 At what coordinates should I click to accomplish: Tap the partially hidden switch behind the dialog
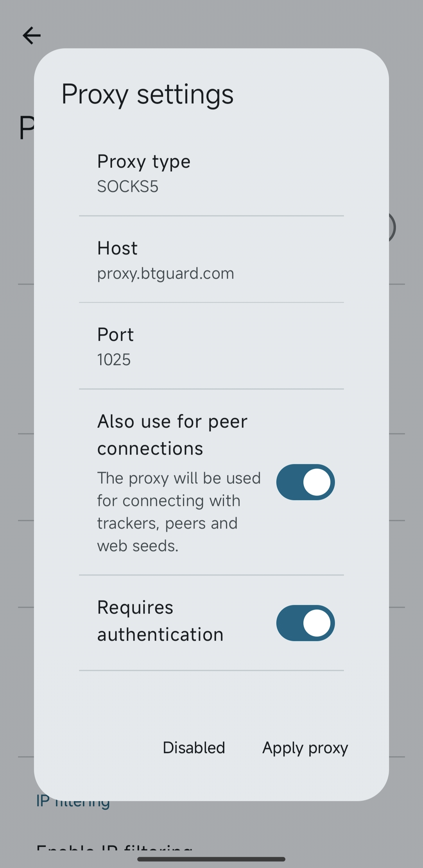(x=392, y=227)
